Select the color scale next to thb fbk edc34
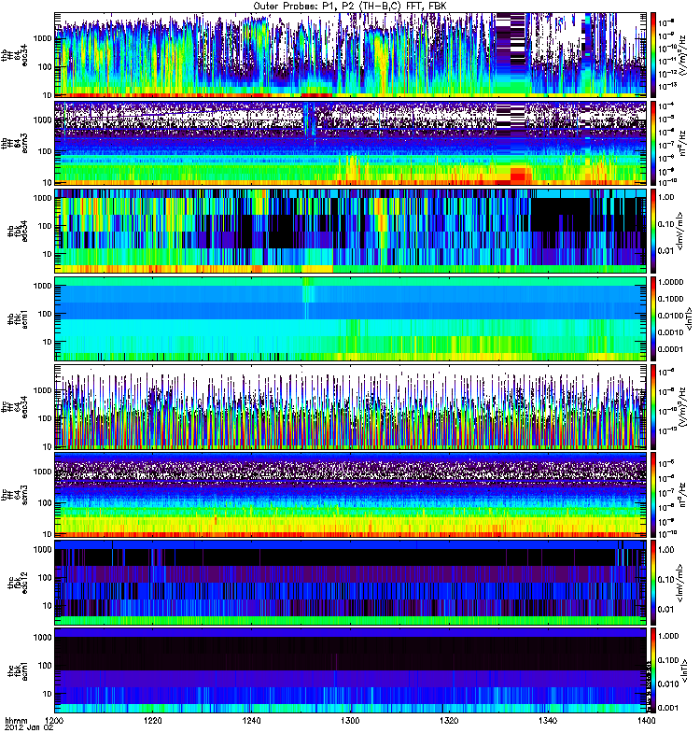This screenshot has height=747, width=700. (653, 231)
